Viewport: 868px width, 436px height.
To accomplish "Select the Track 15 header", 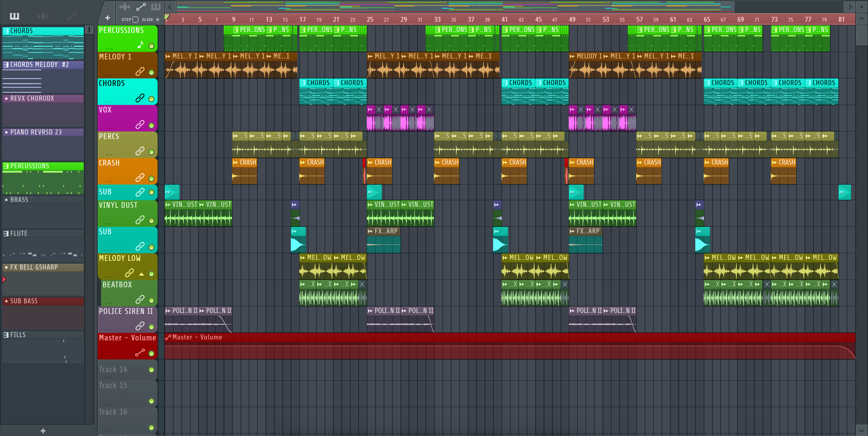I will pyautogui.click(x=127, y=393).
